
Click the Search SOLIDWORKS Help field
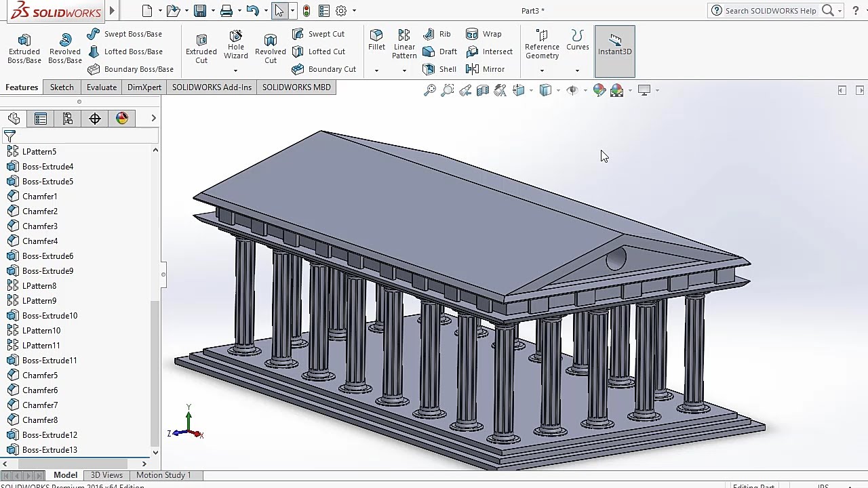coord(771,11)
